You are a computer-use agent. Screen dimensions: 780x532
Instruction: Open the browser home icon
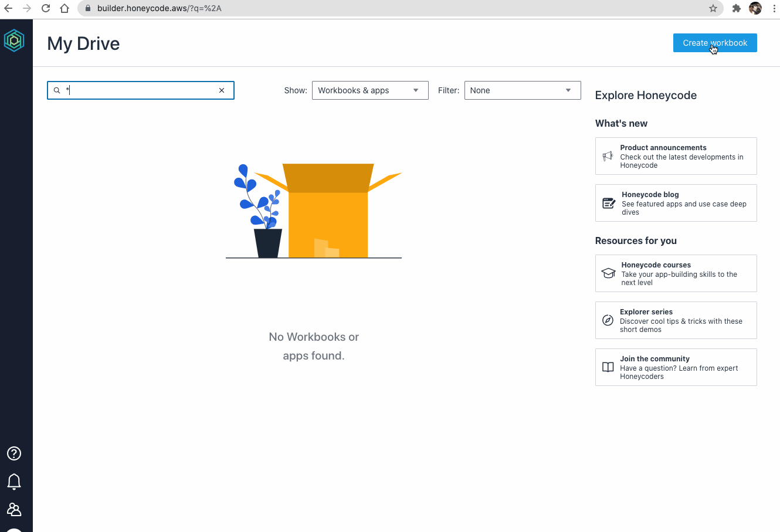[x=65, y=8]
